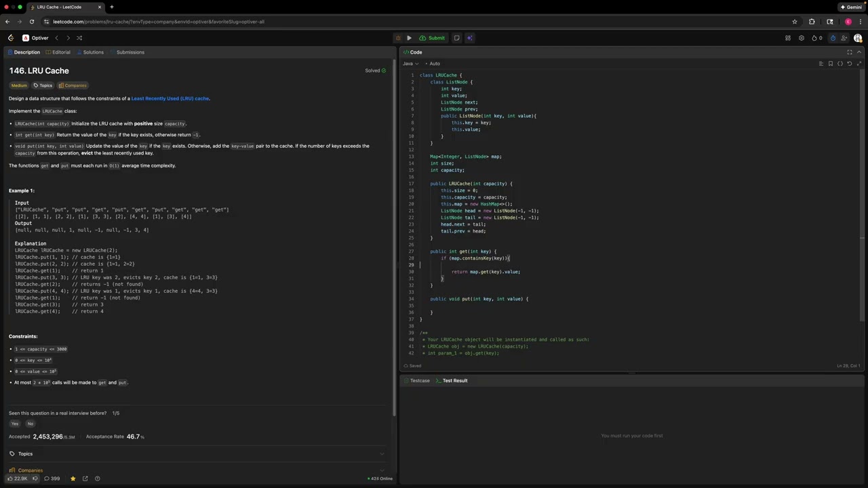Image resolution: width=868 pixels, height=488 pixels.
Task: Click the Companies tag under the title
Action: point(73,85)
